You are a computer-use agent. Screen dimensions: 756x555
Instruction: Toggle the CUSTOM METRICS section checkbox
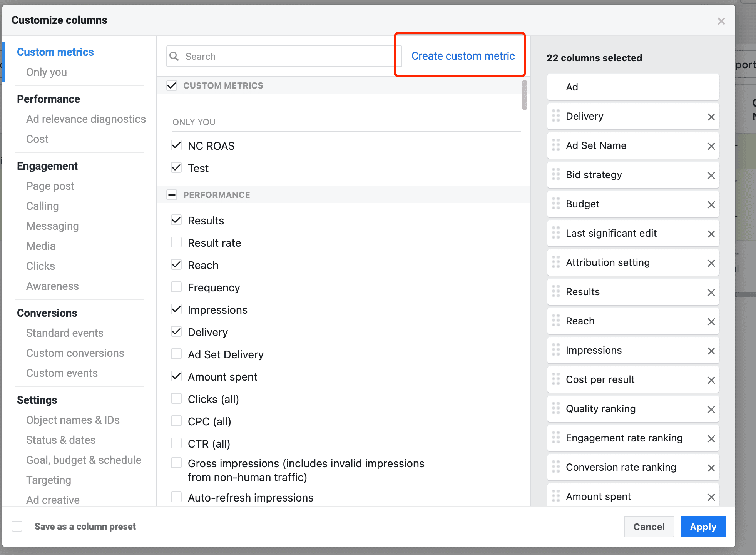172,85
